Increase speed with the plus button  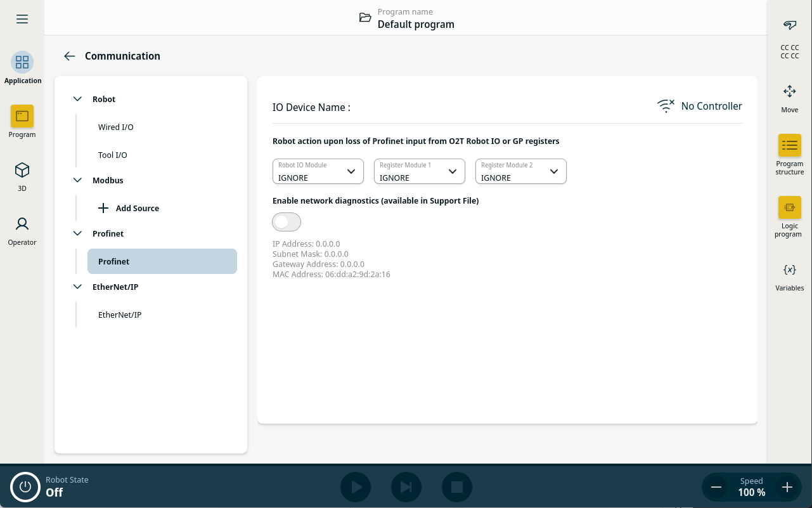coord(787,487)
